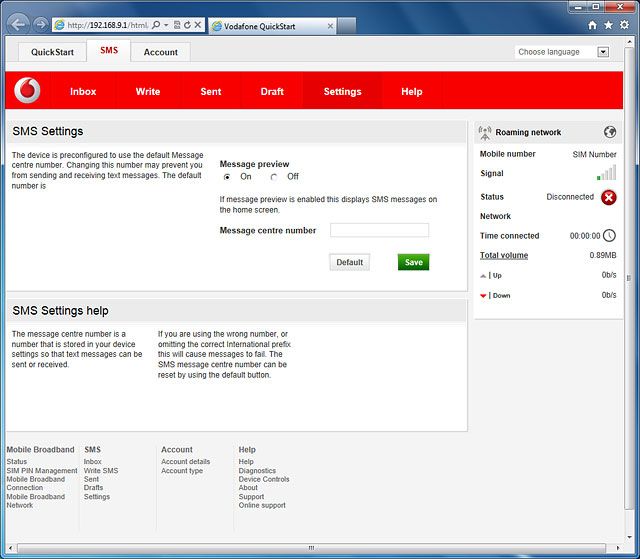This screenshot has width=640, height=559.
Task: Click the vertical scrollbar up arrow
Action: pos(630,42)
